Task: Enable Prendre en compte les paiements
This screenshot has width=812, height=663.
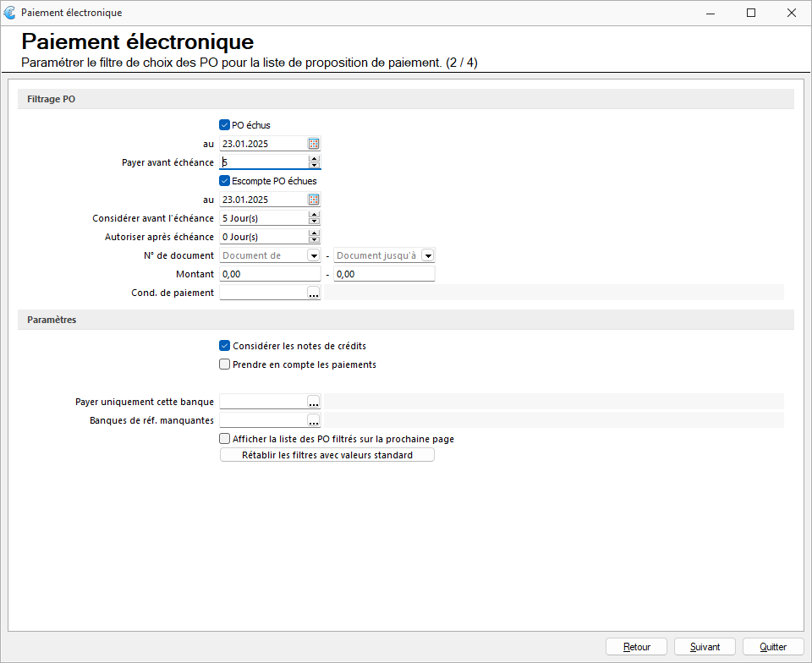Action: pos(224,364)
